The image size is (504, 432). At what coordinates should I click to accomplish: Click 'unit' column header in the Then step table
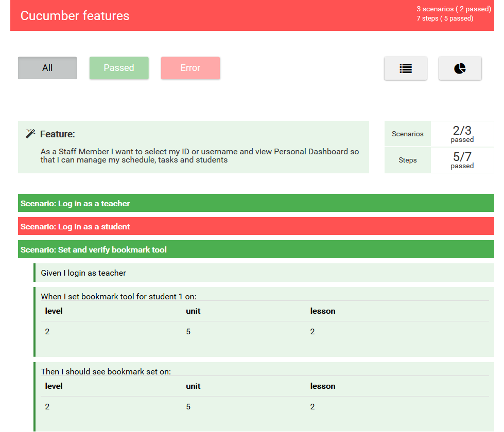pos(193,386)
